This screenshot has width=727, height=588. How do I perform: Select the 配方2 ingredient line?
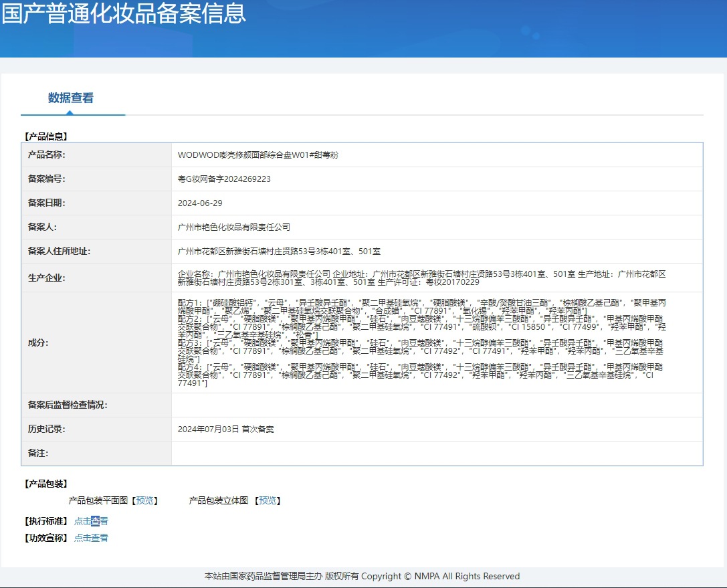(x=421, y=327)
